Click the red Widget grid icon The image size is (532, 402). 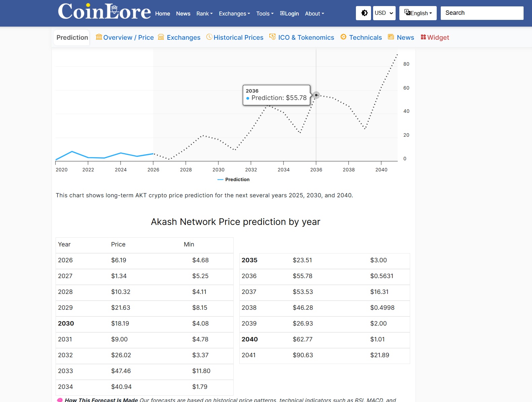point(423,37)
